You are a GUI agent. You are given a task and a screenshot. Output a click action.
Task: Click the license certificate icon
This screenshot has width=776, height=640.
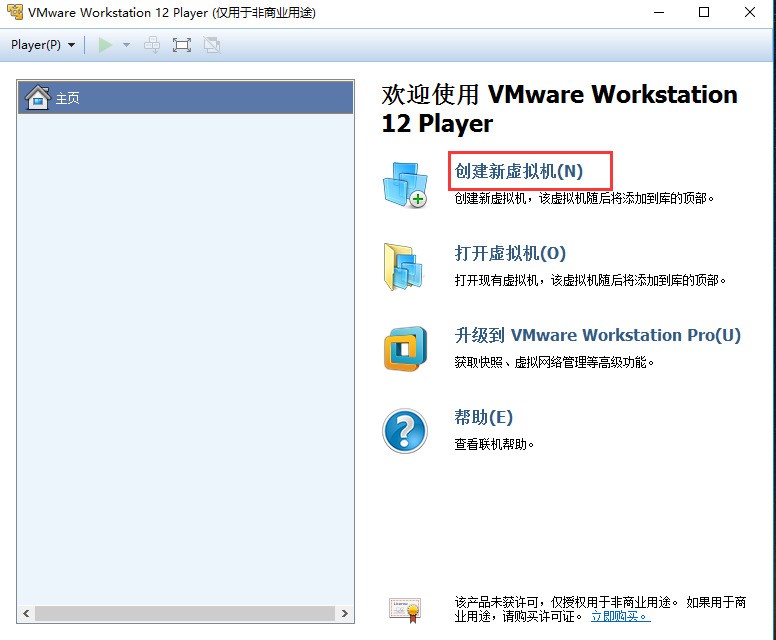[404, 610]
